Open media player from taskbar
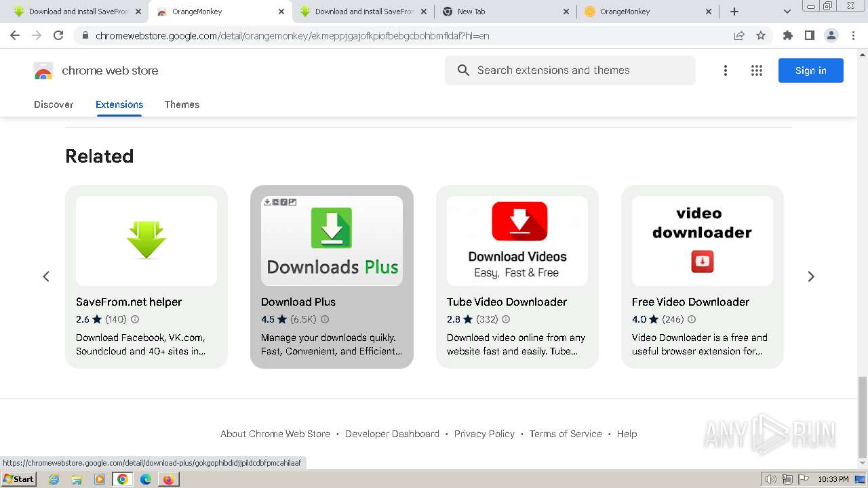The image size is (868, 488). click(x=100, y=479)
